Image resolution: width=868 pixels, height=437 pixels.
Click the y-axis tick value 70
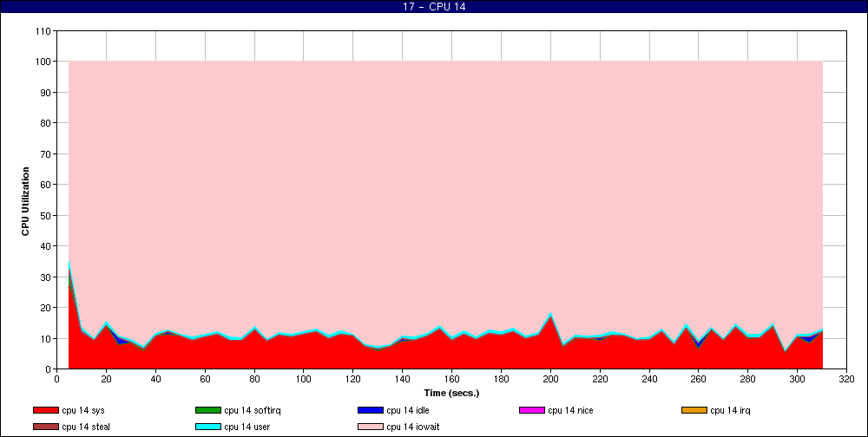(x=47, y=153)
